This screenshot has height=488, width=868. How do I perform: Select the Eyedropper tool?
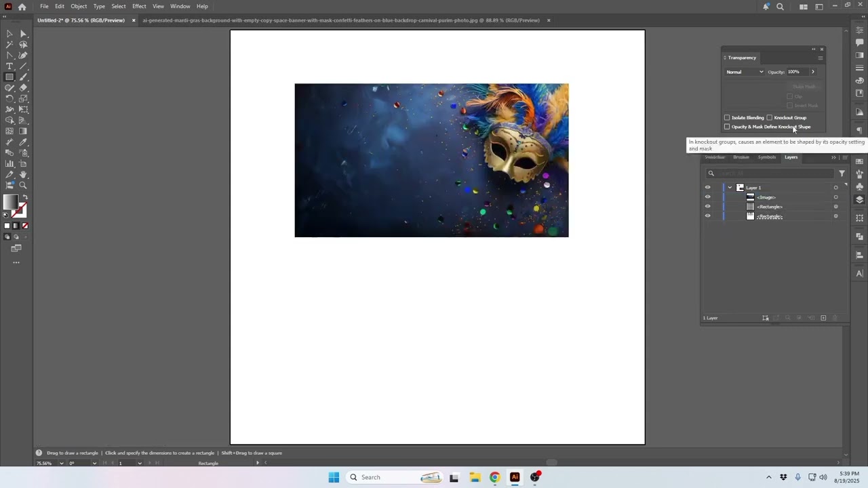click(x=23, y=142)
